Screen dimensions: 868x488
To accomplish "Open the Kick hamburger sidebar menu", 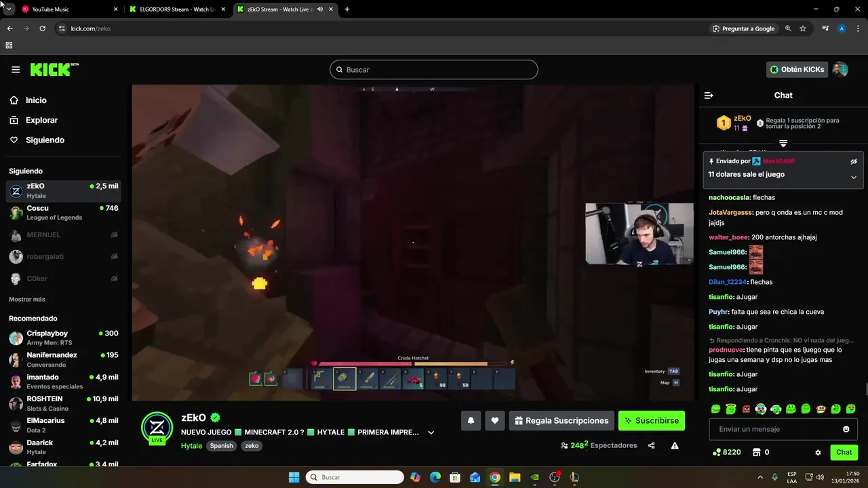I will pos(16,70).
